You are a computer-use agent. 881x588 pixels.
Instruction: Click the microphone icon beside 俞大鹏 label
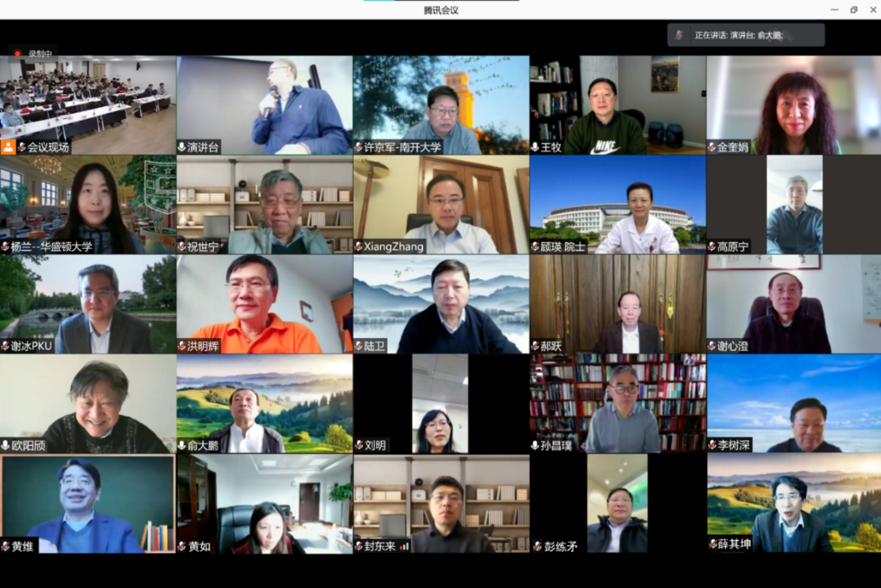click(182, 445)
